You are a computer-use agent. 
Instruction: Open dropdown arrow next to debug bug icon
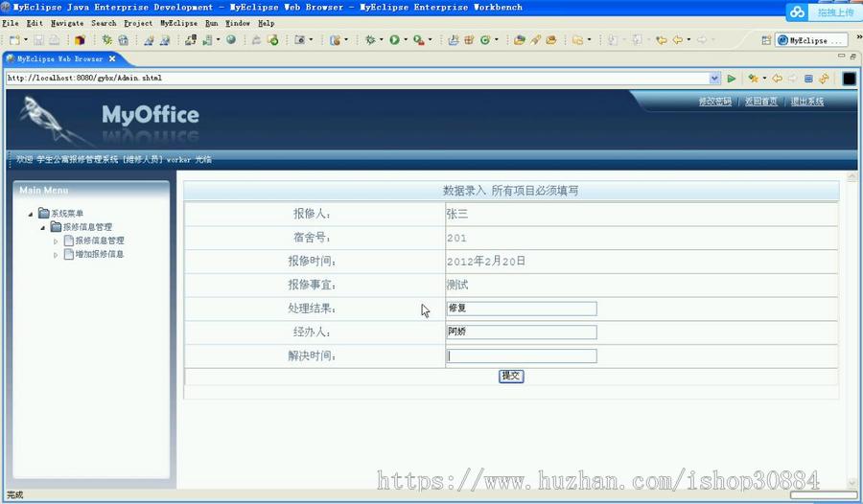click(381, 39)
